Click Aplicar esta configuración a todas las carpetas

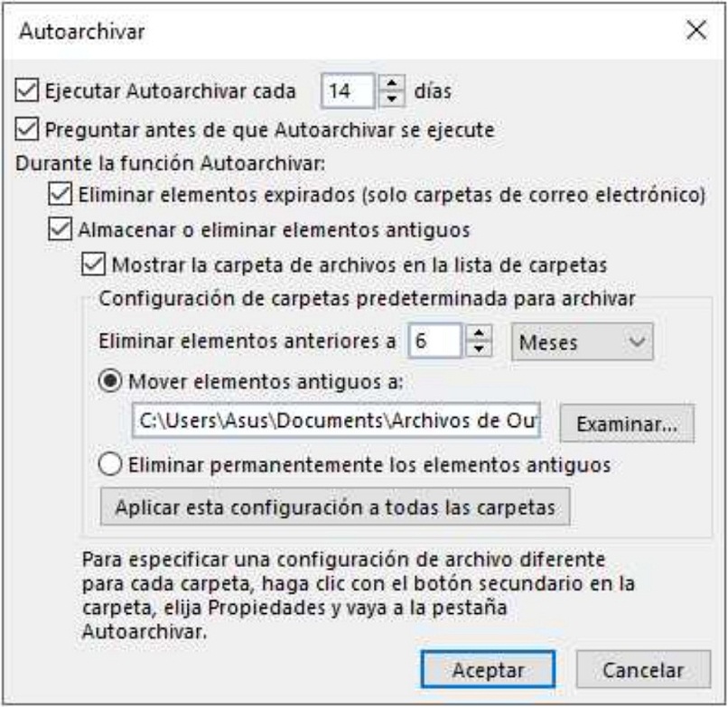point(335,507)
